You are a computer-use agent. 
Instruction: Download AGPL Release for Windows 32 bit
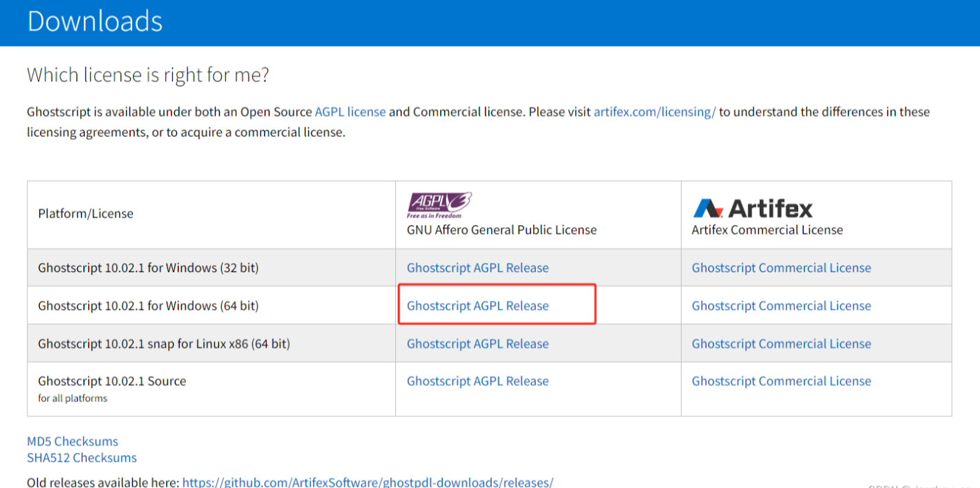pyautogui.click(x=477, y=268)
